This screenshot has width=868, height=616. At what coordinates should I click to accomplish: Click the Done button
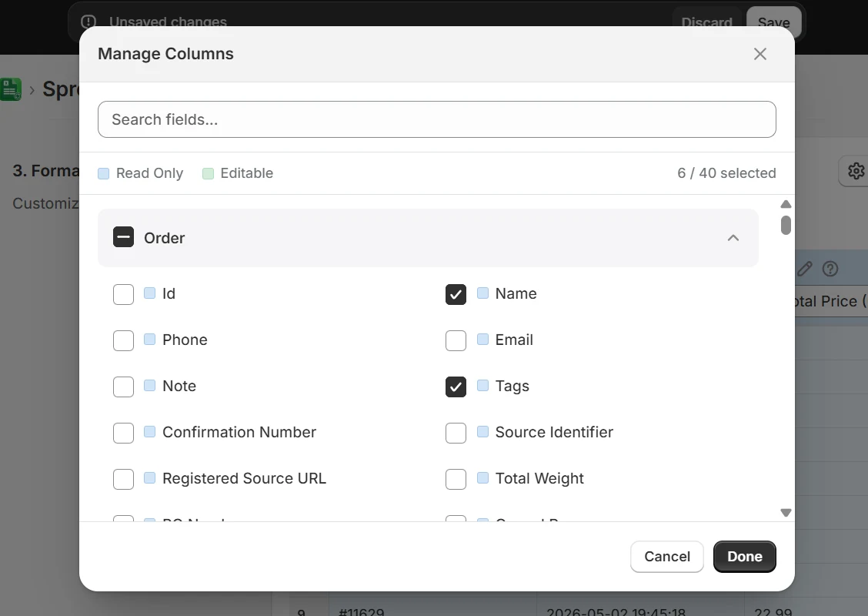click(745, 556)
